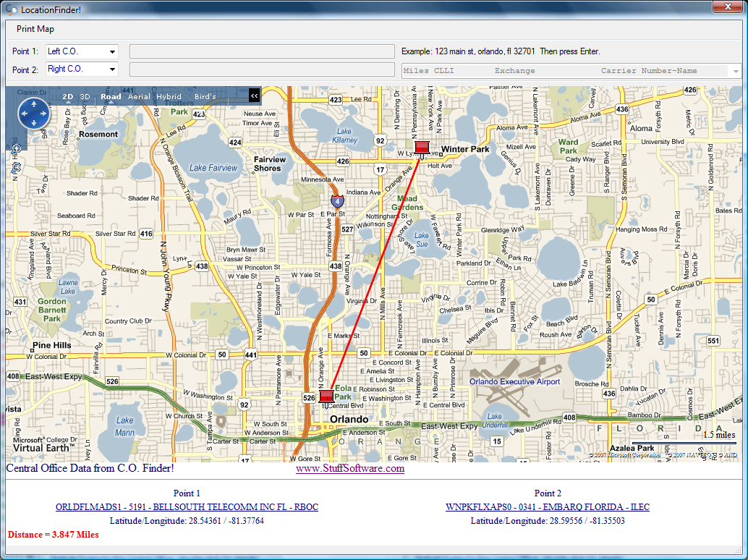Pan the map left with compass arrow

coord(25,114)
